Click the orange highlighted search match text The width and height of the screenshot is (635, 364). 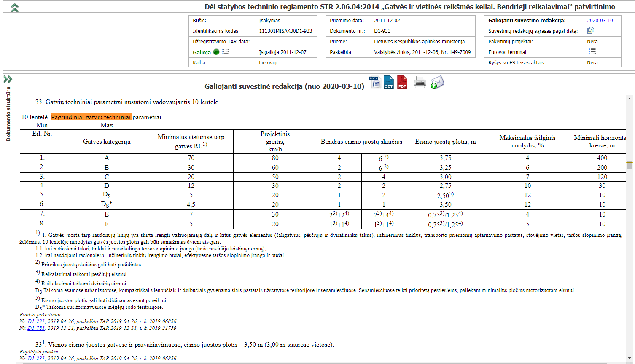pyautogui.click(x=91, y=117)
